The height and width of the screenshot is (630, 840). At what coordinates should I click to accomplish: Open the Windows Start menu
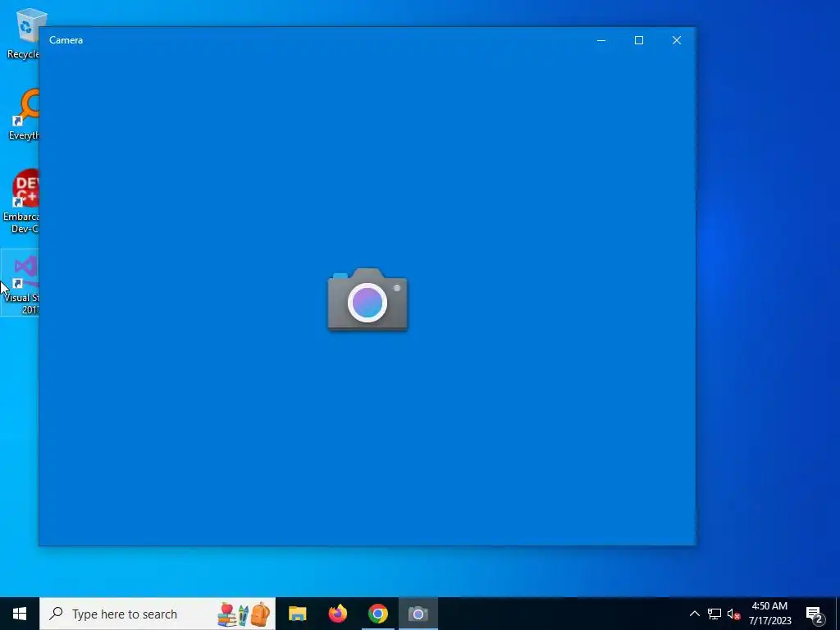coord(20,614)
